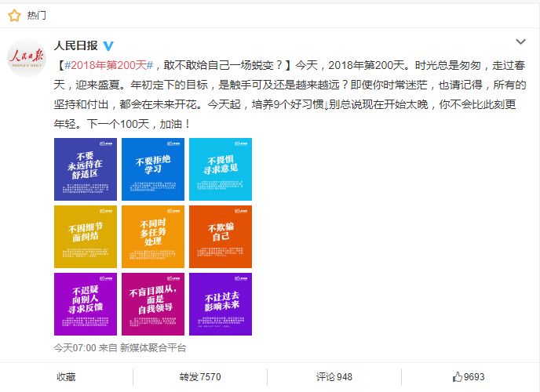Open the 不因细节而纠结 image
The height and width of the screenshot is (392, 540).
tap(86, 237)
